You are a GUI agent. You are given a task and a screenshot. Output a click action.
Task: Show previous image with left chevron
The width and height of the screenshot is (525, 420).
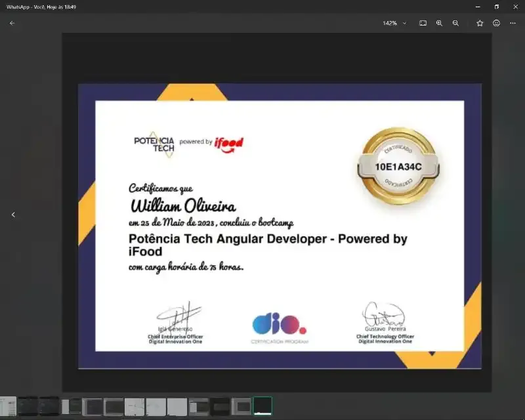tap(13, 215)
